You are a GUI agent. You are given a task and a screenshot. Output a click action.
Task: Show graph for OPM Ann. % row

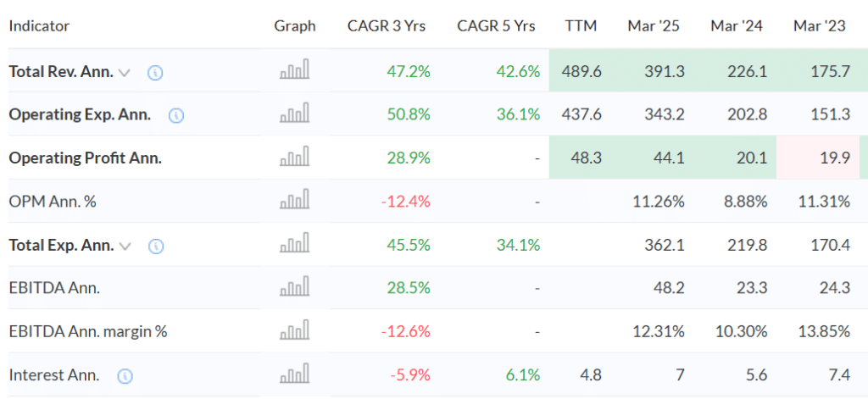[x=295, y=201]
